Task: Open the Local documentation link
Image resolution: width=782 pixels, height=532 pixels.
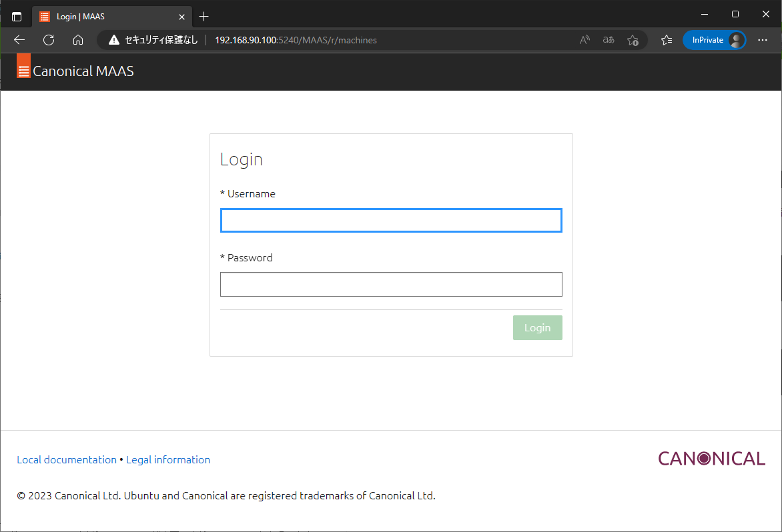Action: (x=66, y=459)
